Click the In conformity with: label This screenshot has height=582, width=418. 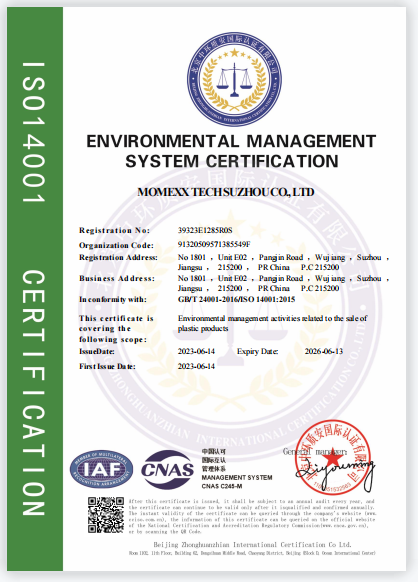click(x=112, y=299)
